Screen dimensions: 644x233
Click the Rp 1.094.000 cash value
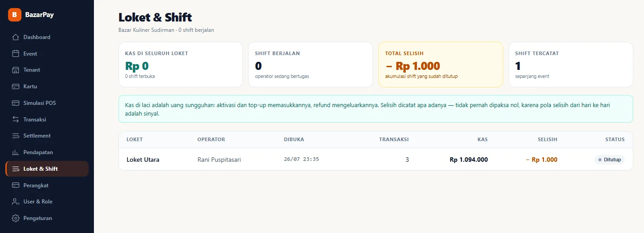click(x=469, y=160)
